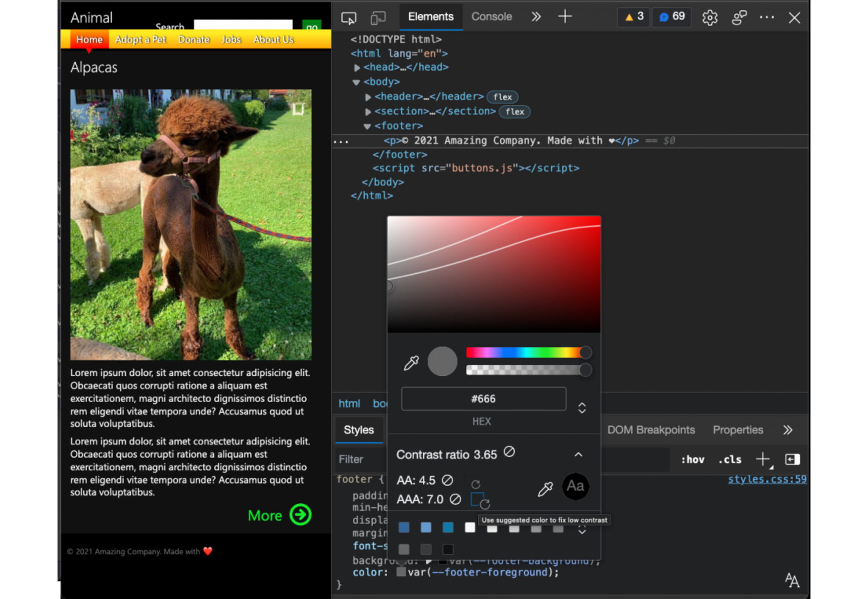Adjust the opacity slider handle

585,370
